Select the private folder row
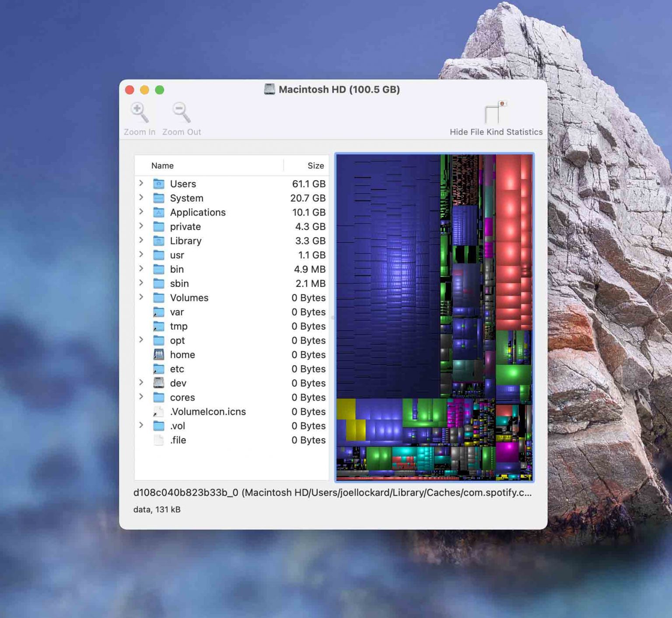672x618 pixels. coord(185,227)
